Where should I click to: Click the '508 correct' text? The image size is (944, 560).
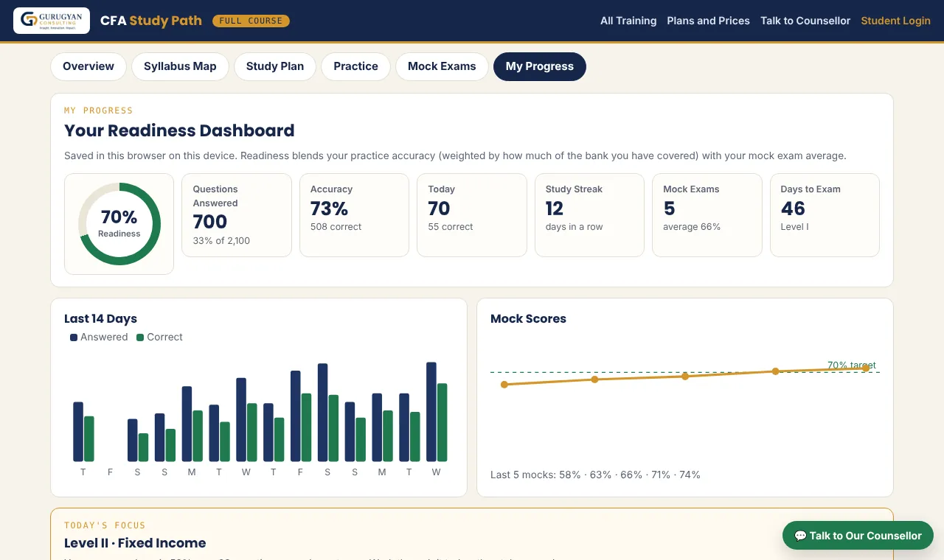pyautogui.click(x=336, y=226)
